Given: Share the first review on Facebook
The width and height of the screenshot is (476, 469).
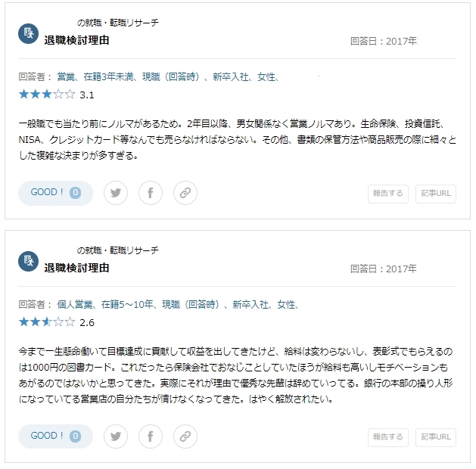Looking at the screenshot, I should click(151, 193).
